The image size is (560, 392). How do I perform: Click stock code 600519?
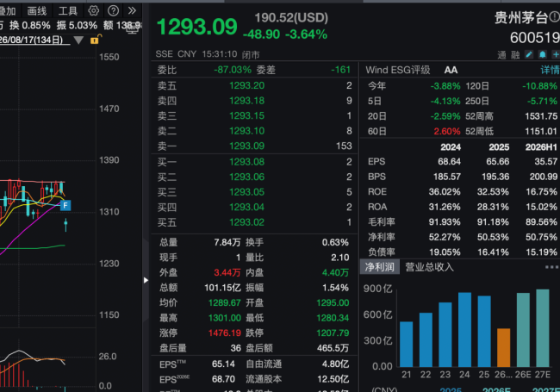tap(535, 38)
